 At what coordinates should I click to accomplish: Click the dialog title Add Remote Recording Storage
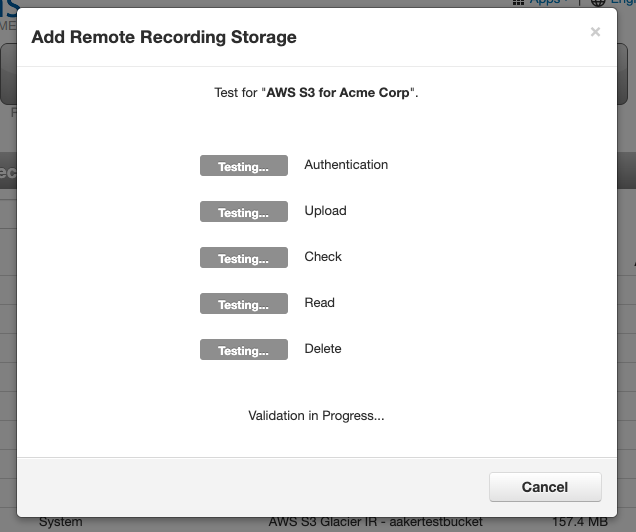164,37
